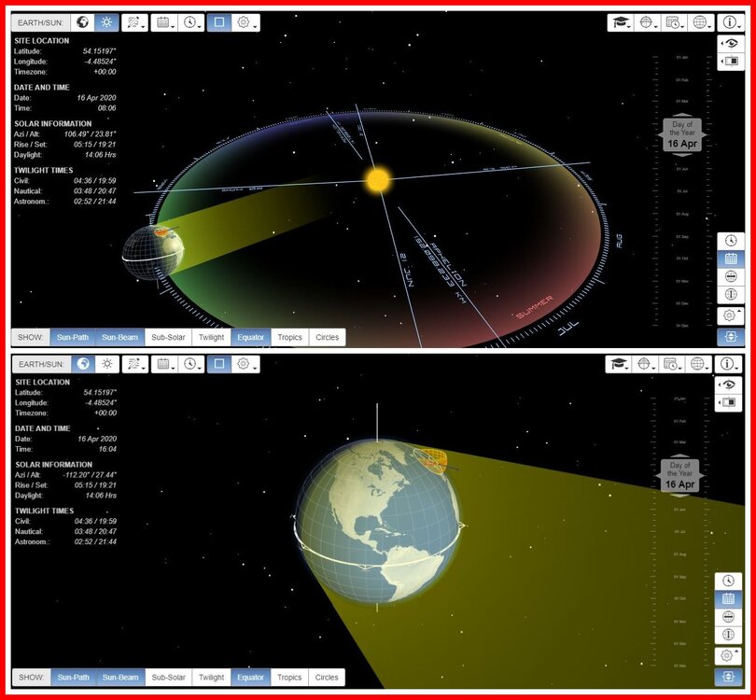756x700 pixels.
Task: Select the Earth globe view icon in the 16:04 view
Action: pos(83,363)
